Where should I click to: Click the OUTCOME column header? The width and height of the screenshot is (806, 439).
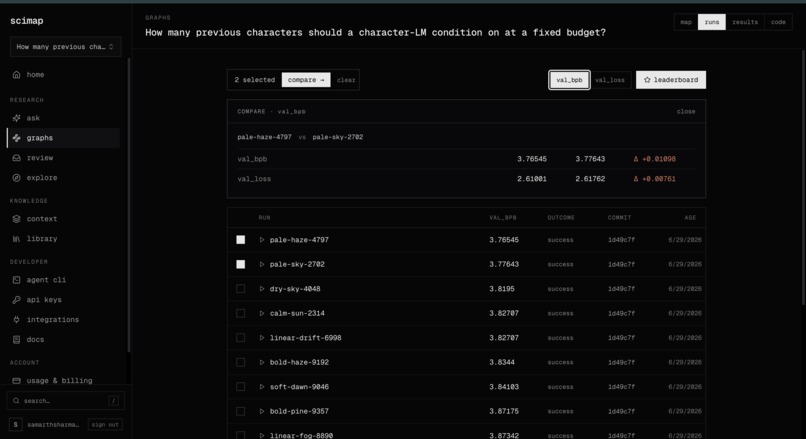pyautogui.click(x=561, y=217)
